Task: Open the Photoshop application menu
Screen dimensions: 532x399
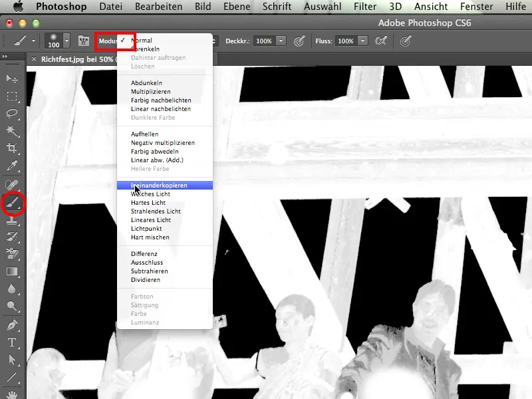Action: pos(61,7)
